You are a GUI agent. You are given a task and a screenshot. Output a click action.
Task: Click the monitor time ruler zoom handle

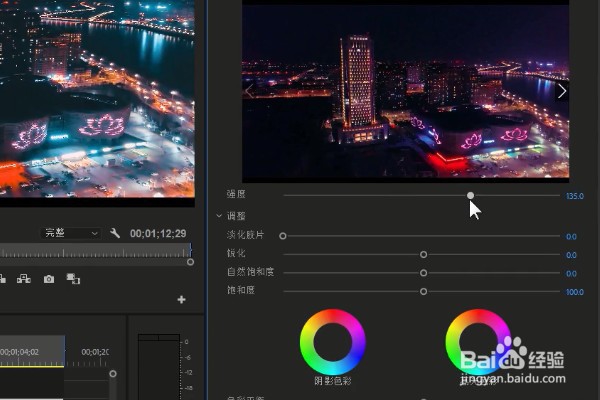click(190, 262)
